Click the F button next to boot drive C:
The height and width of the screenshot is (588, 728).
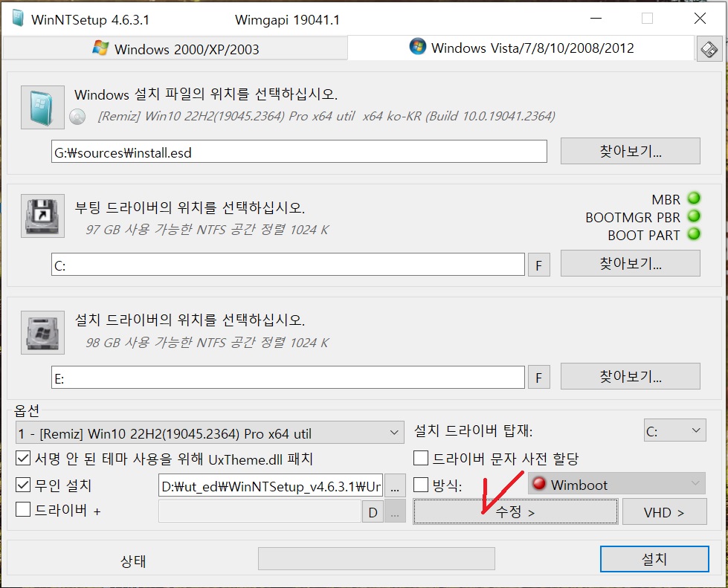(x=538, y=265)
